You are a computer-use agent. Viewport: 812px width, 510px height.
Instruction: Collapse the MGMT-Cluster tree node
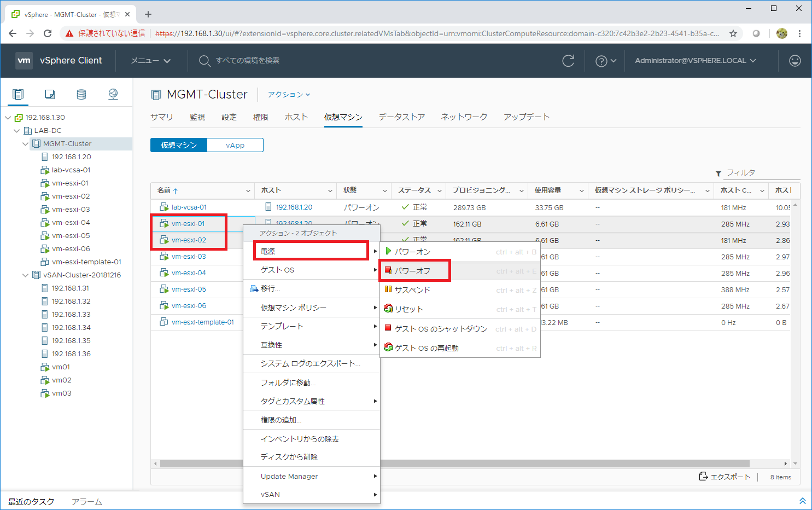[x=26, y=144]
